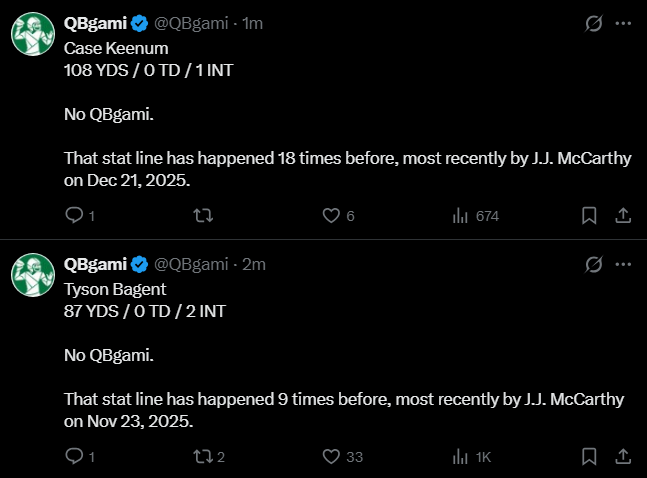647x478 pixels.
Task: Open @QBgami handle link in first tweet
Action: (191, 24)
